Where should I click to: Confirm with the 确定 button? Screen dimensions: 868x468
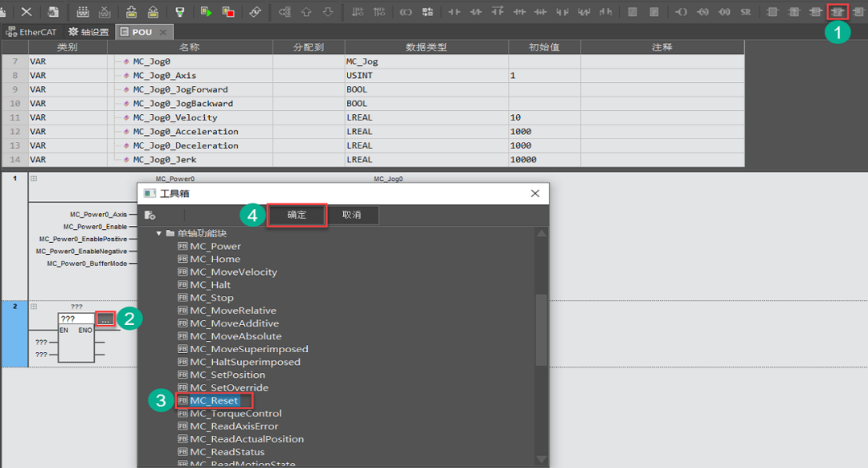297,215
